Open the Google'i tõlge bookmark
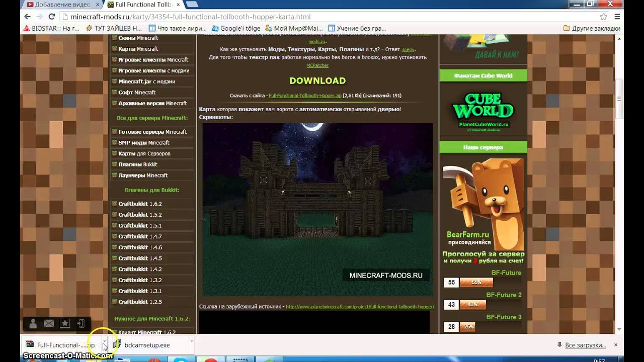 click(236, 29)
